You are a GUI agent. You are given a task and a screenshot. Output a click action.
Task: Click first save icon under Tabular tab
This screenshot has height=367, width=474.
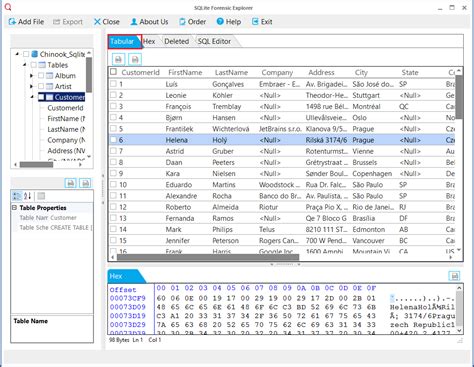tap(118, 60)
